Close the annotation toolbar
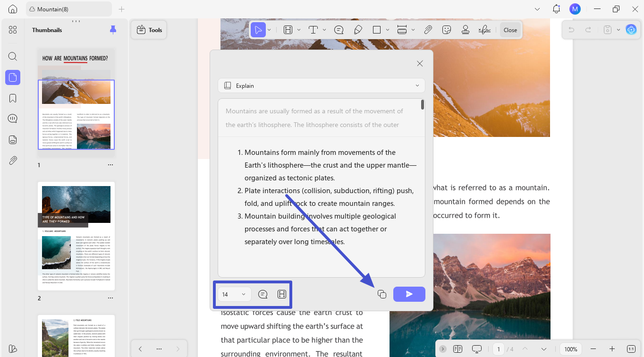 510,30
